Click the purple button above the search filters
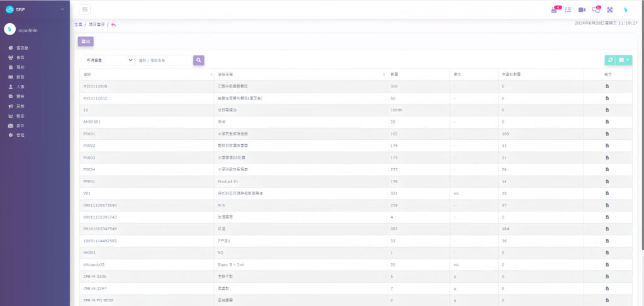 tap(86, 42)
